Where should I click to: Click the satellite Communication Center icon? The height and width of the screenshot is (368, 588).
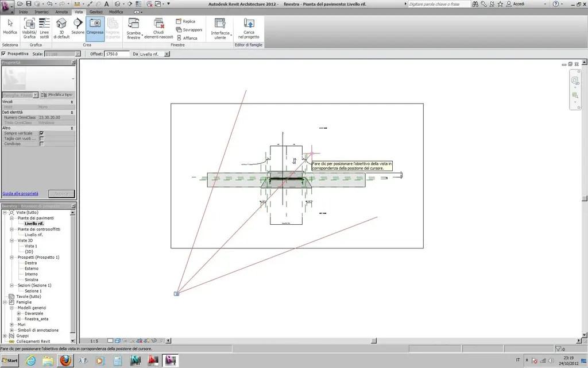pyautogui.click(x=492, y=4)
